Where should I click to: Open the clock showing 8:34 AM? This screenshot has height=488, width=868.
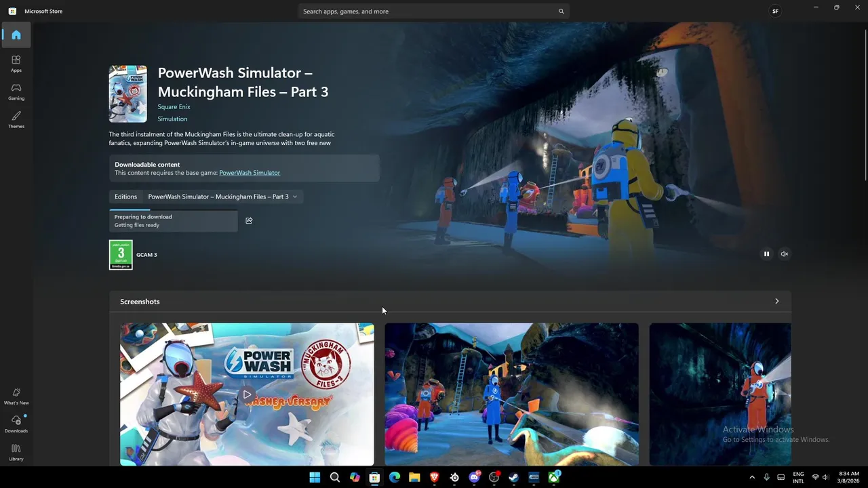coord(849,477)
